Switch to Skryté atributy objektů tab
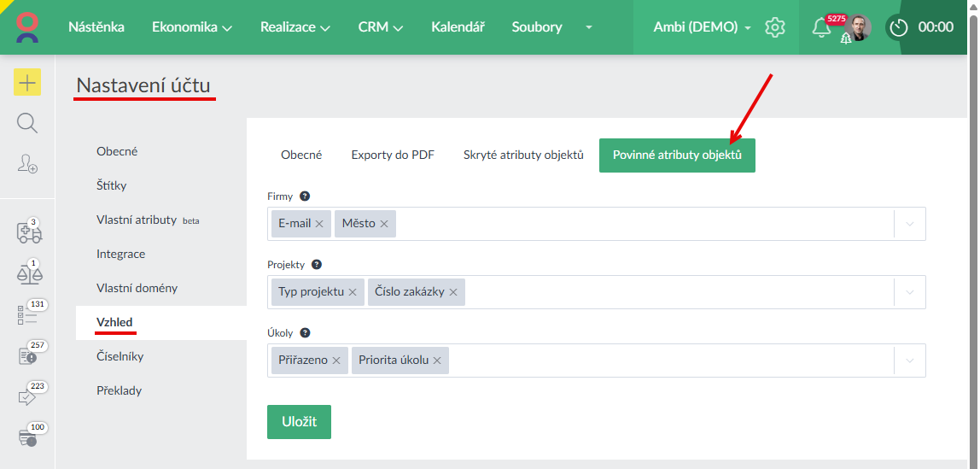 (x=523, y=155)
